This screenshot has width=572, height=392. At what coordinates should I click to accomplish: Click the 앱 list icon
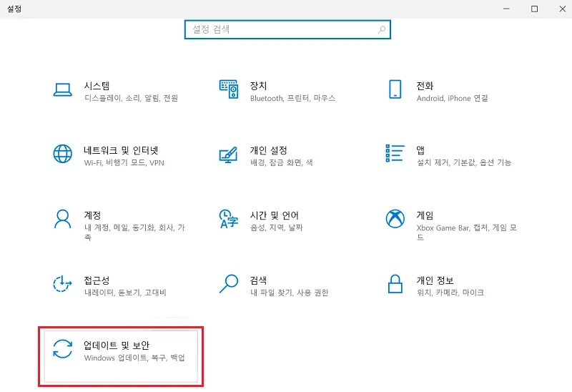point(395,153)
